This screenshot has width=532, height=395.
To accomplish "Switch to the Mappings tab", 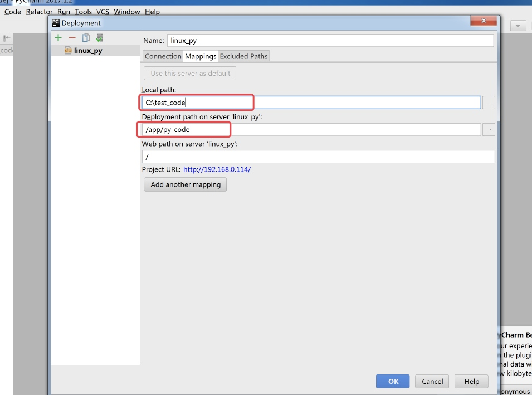I will (x=201, y=56).
